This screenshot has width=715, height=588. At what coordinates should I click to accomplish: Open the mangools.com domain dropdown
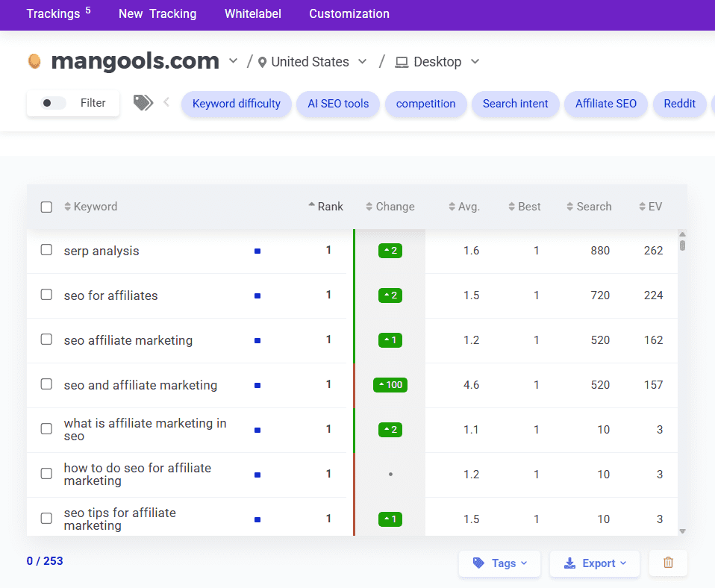pos(233,62)
